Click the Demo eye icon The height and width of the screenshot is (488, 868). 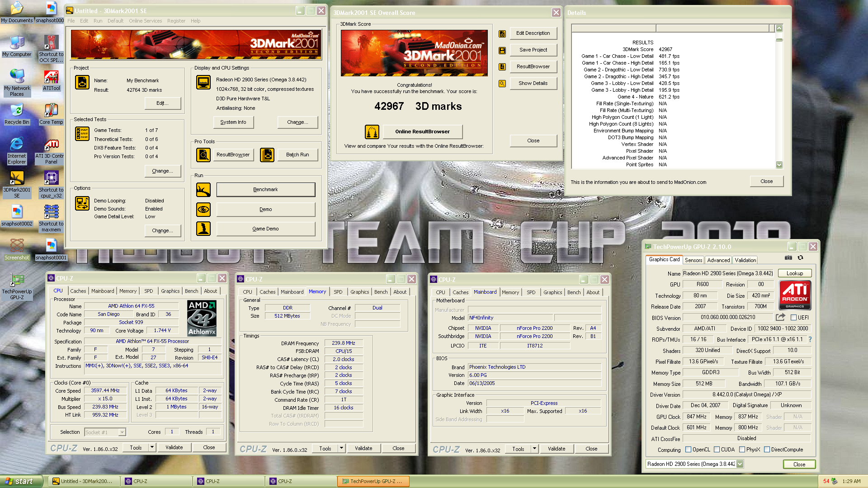pos(203,210)
